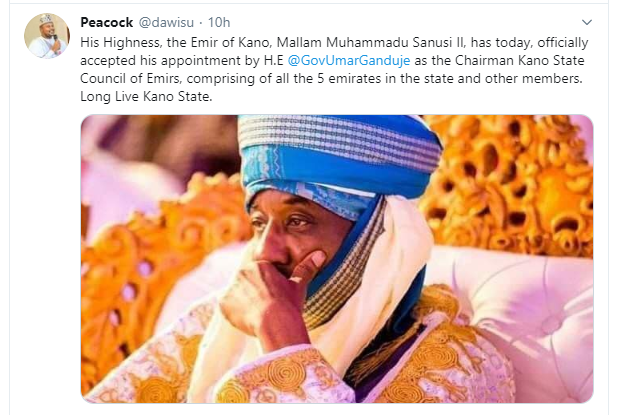Click the 'Council of Emirs' text line
This screenshot has width=630, height=415.
(x=331, y=79)
